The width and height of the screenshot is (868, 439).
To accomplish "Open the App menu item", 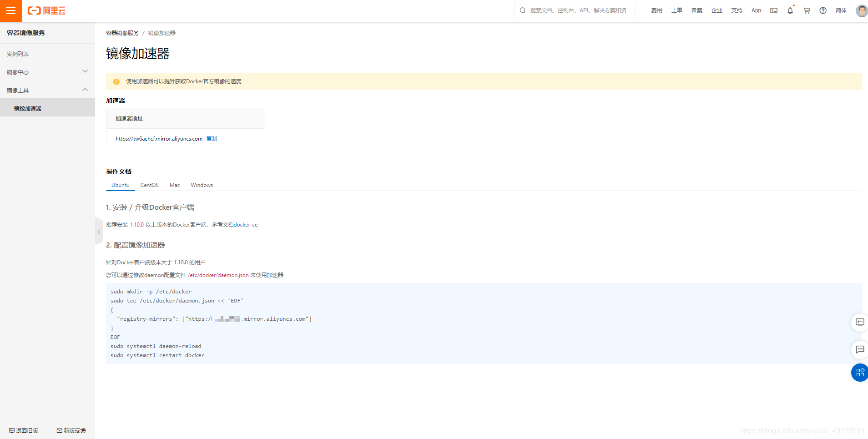I will [x=756, y=10].
